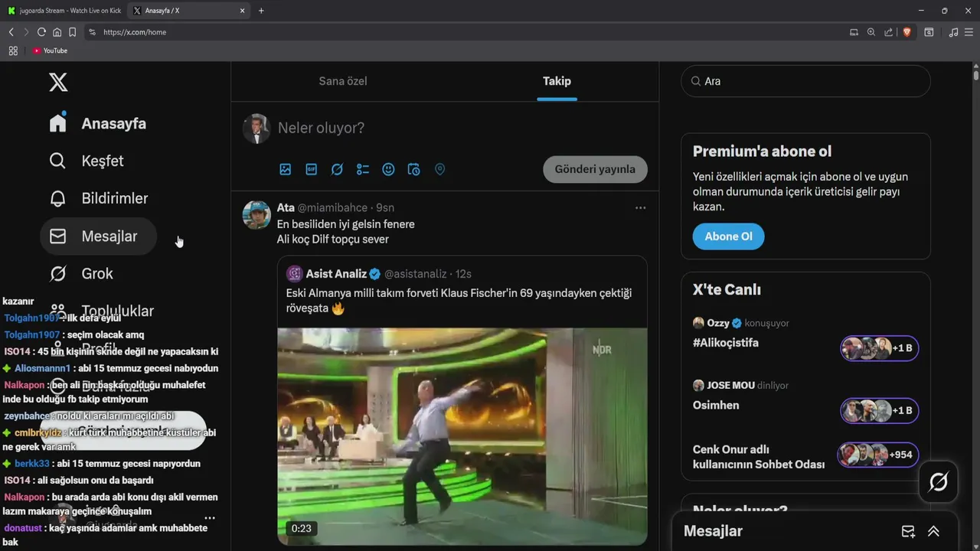Open Grok from the sidebar

coord(81,273)
